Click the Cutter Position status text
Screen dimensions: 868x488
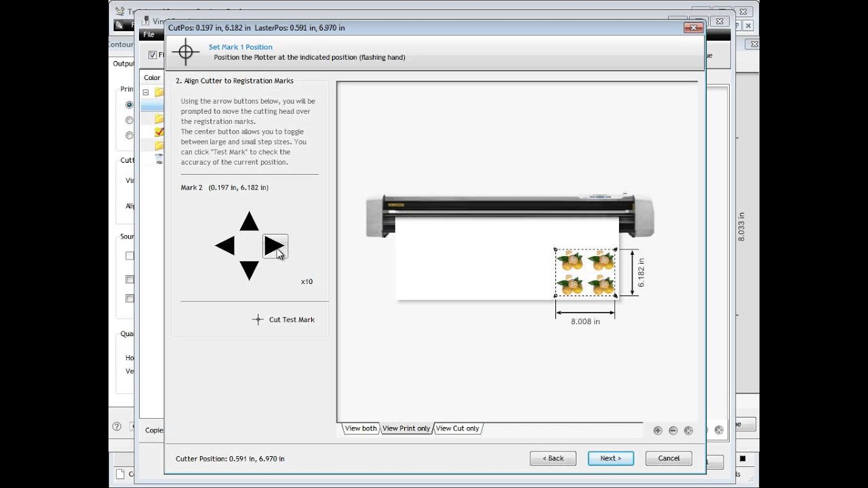230,459
